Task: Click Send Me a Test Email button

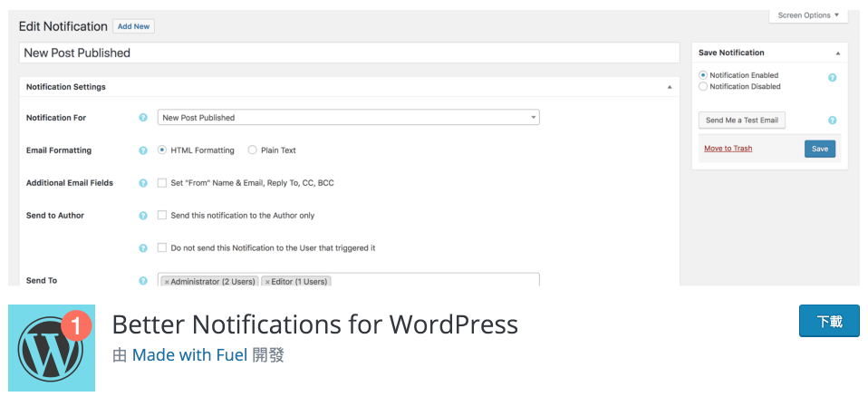Action: 742,121
